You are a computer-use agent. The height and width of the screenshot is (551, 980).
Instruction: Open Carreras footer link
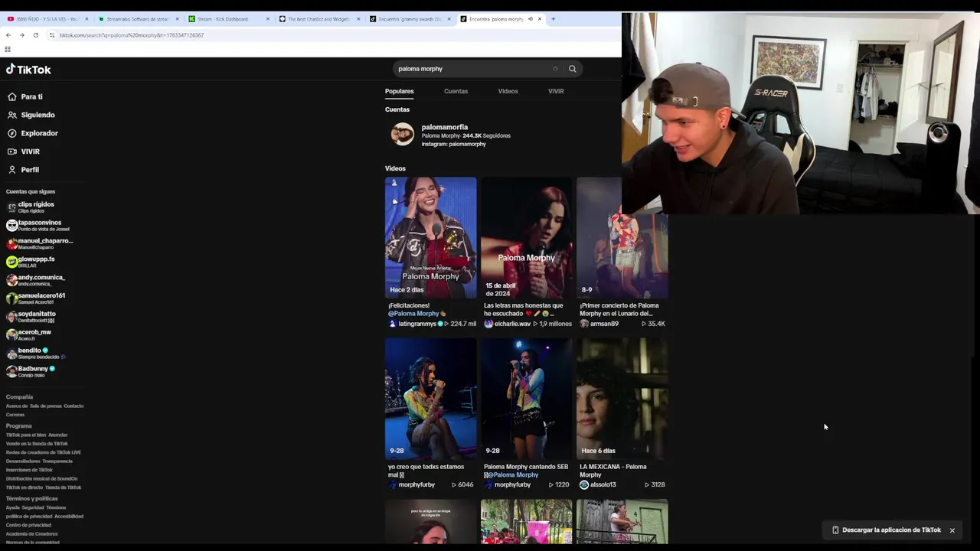pyautogui.click(x=15, y=415)
